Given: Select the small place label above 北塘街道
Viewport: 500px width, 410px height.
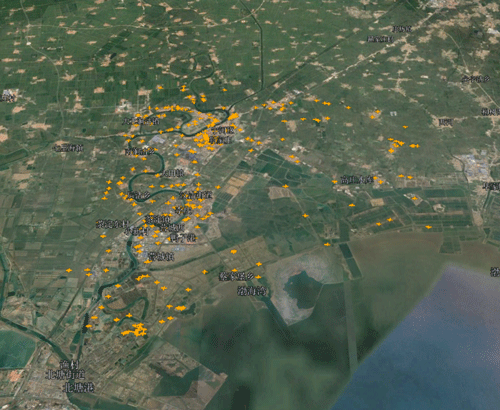Looking at the screenshot, I should coord(68,364).
